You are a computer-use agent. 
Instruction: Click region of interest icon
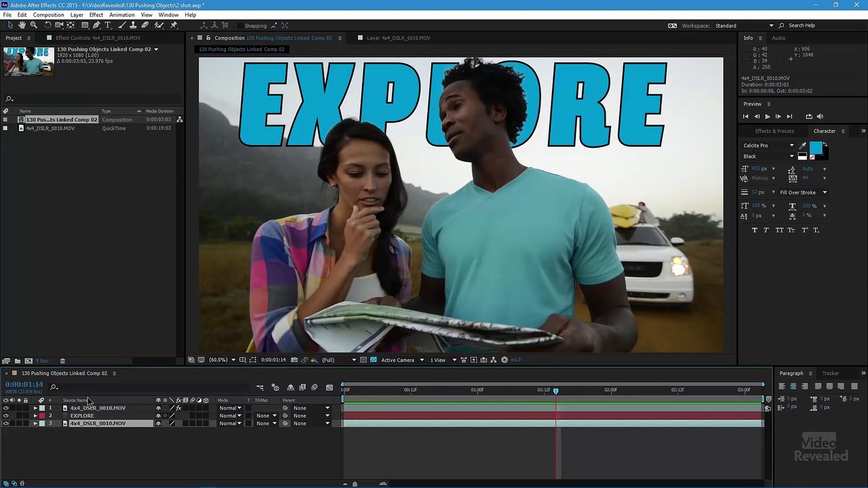tap(363, 360)
